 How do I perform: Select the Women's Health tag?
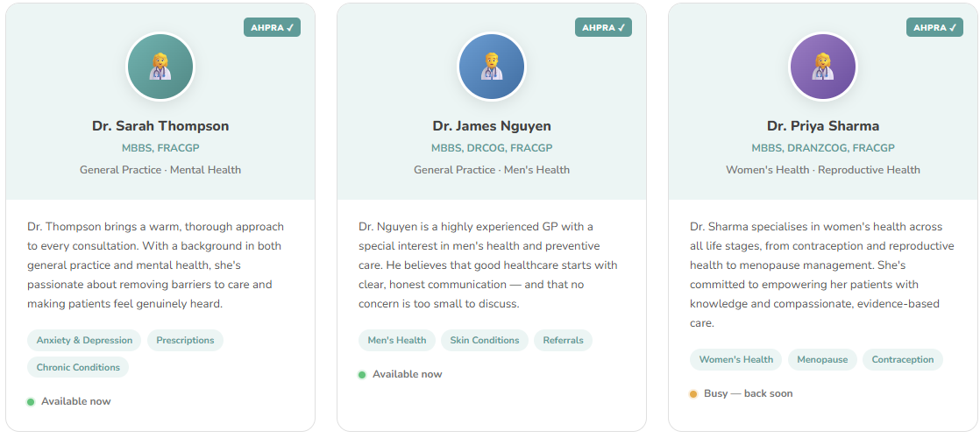[735, 359]
